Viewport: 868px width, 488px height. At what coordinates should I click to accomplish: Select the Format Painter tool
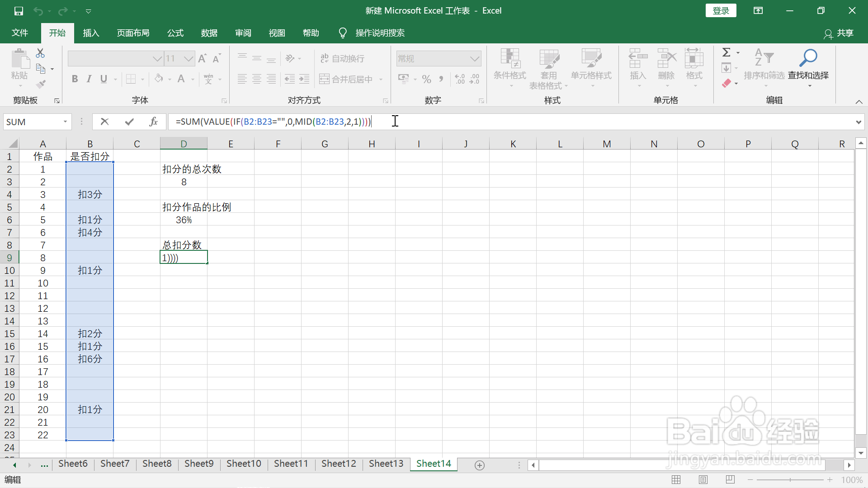point(40,84)
